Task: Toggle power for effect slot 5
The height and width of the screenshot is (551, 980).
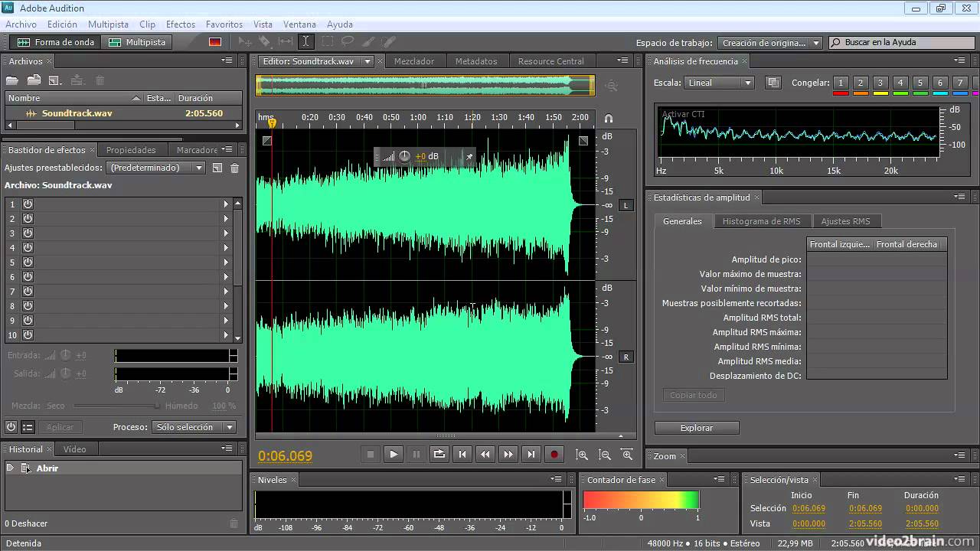Action: coord(28,262)
